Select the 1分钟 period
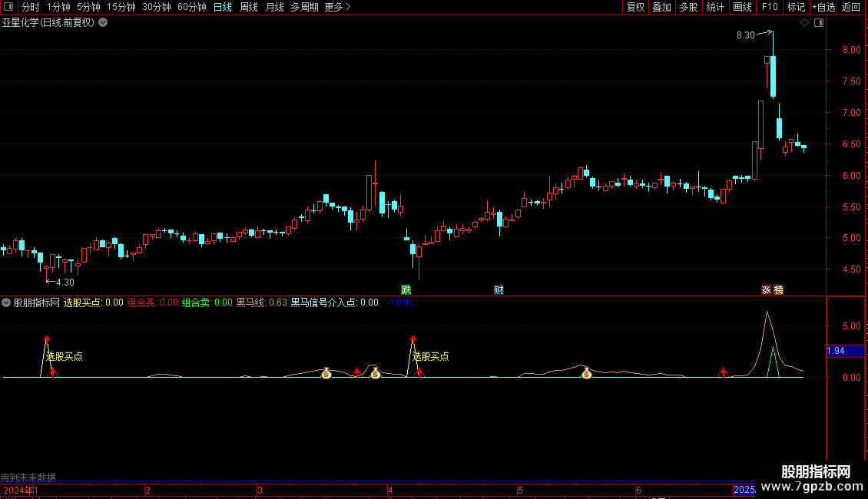The width and height of the screenshot is (868, 499). pos(58,7)
